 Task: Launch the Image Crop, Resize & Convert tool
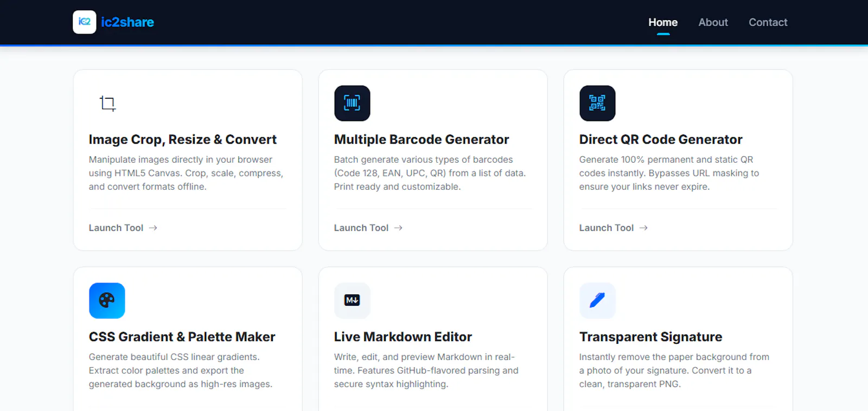[x=123, y=228]
